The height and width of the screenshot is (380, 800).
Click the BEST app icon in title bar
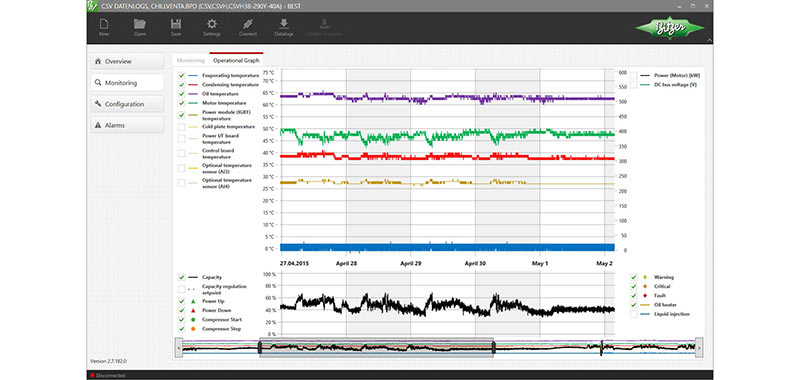92,5
